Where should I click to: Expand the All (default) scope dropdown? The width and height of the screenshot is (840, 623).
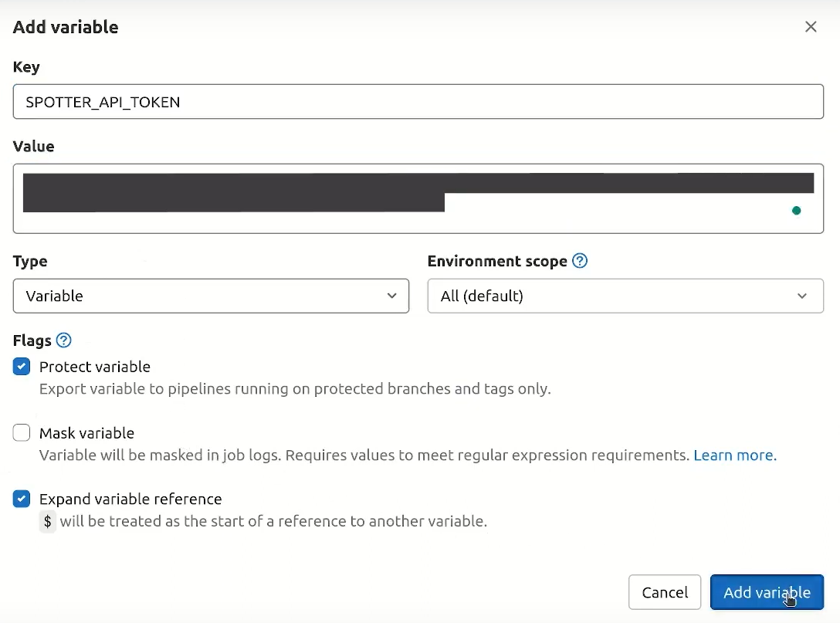pos(625,296)
